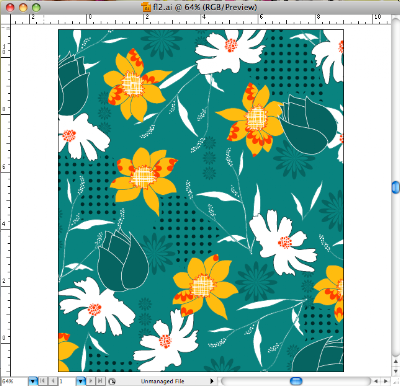Go to the next artboard
This screenshot has width=400, height=386.
tap(91, 381)
